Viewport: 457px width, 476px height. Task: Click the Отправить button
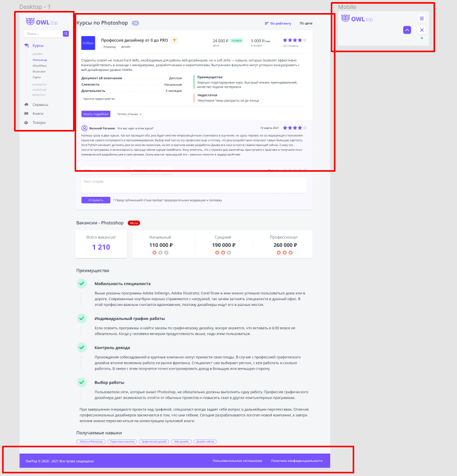pos(96,200)
